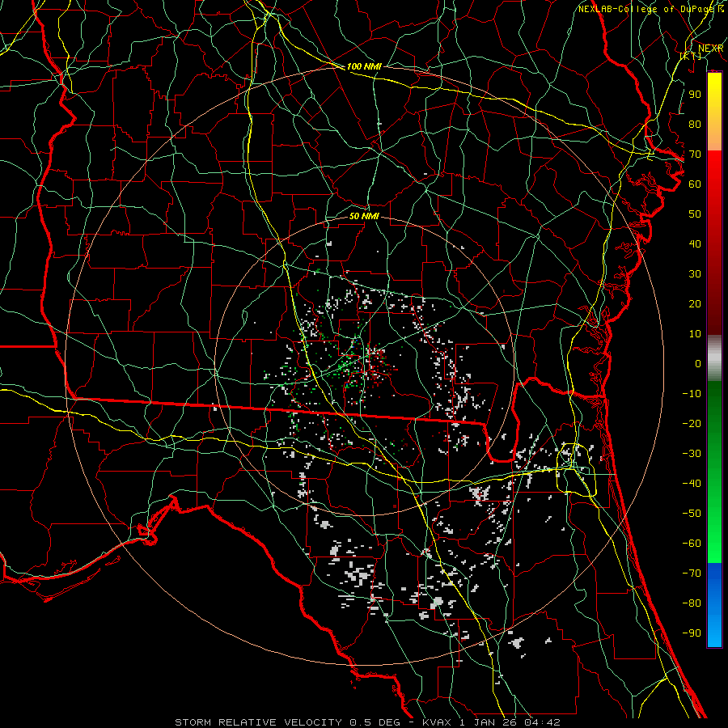Click the NEXLAB-College of DuPage credit text
This screenshot has height=728, width=728.
coord(645,9)
